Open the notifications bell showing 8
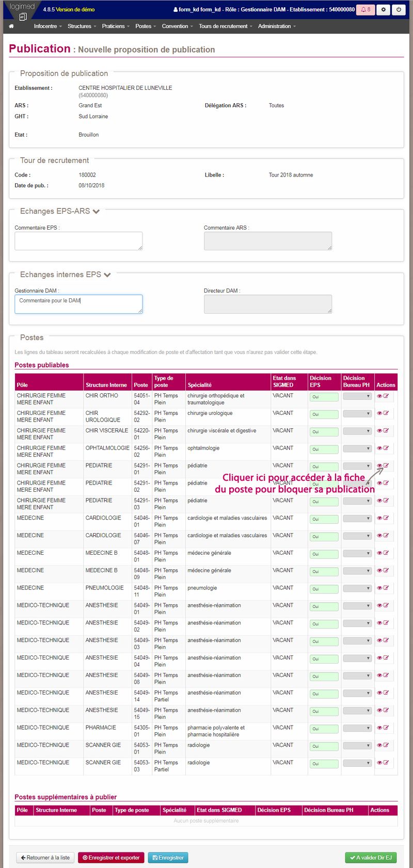The height and width of the screenshot is (868, 413). [x=366, y=9]
